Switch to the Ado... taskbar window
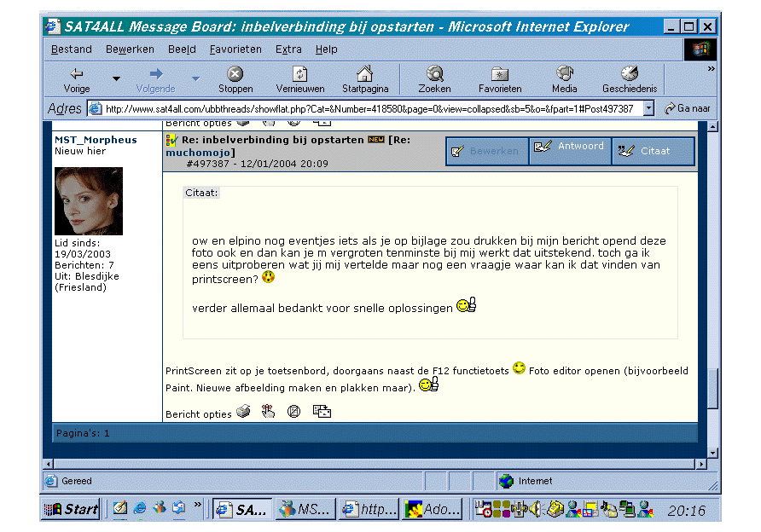The height and width of the screenshot is (532, 761). pos(432,509)
